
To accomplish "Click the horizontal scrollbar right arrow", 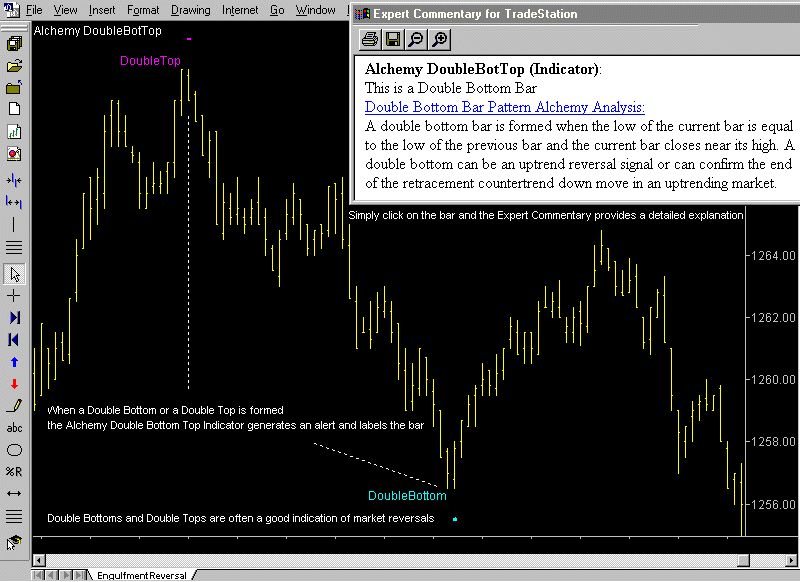I will (791, 560).
